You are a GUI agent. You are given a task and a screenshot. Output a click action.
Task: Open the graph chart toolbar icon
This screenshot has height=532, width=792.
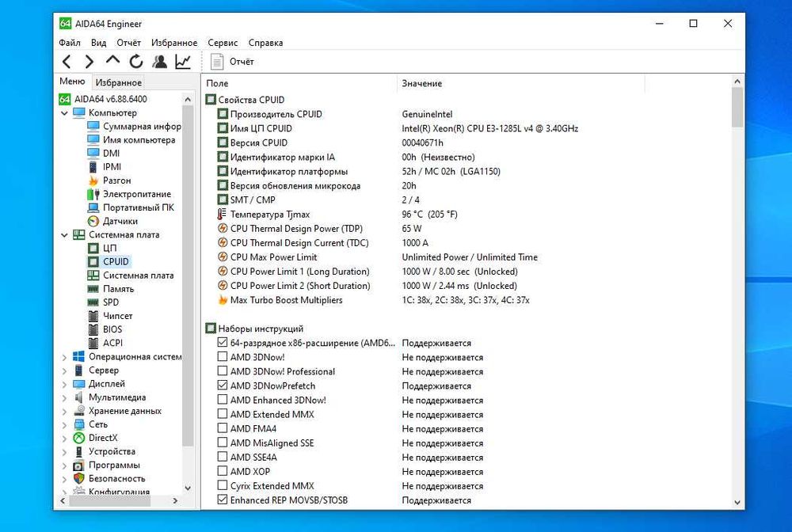[183, 62]
